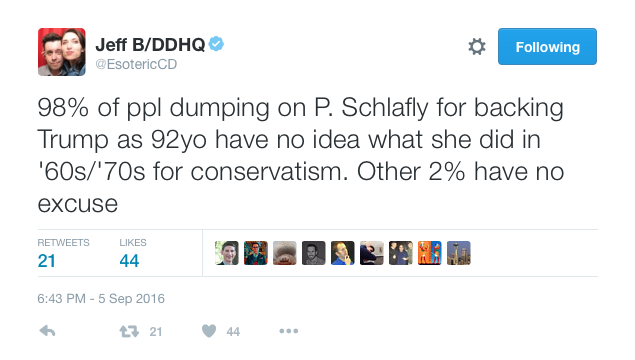Click the tweet text about P. Schlafly
635x360 pixels.
click(x=300, y=155)
